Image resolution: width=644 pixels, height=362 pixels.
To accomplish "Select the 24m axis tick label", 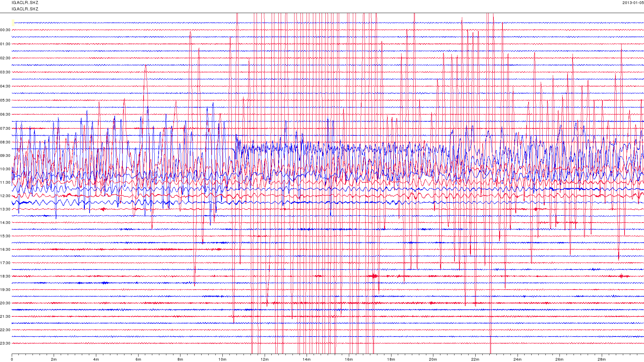I will point(518,360).
